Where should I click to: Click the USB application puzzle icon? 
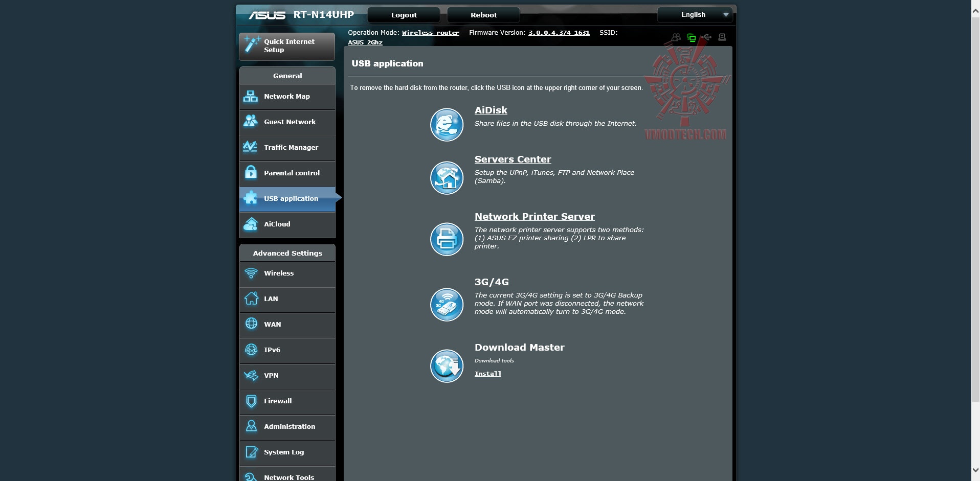coord(251,198)
